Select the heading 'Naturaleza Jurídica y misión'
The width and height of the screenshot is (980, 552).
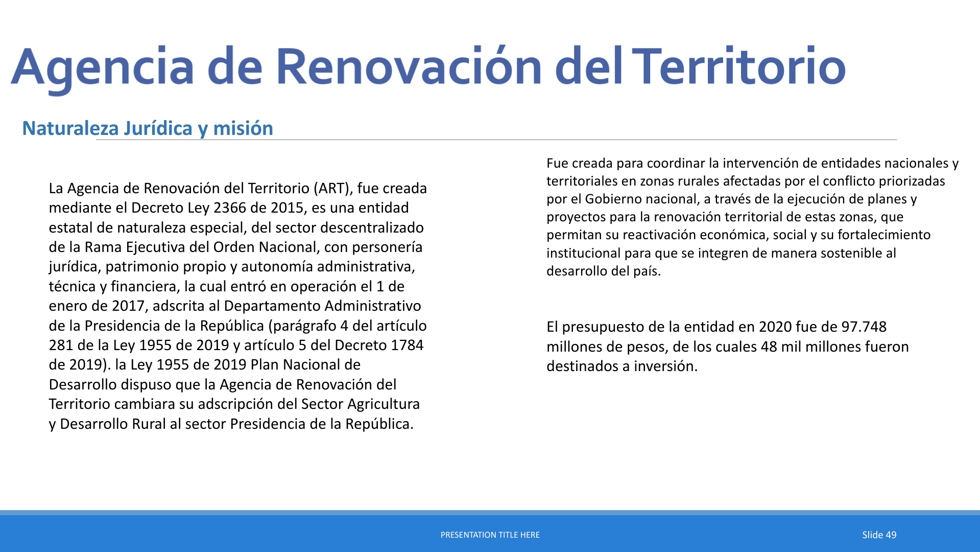click(x=148, y=128)
